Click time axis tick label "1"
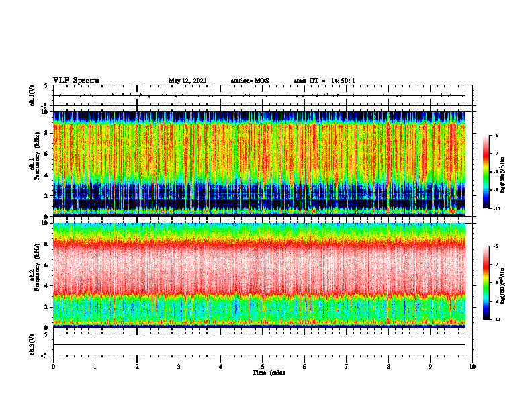This screenshot has height=411, width=532. tap(95, 367)
